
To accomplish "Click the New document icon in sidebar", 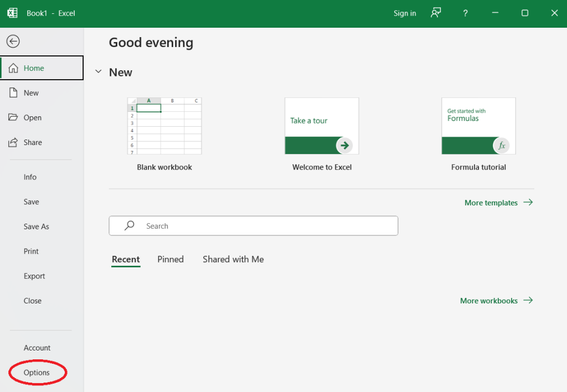I will tap(13, 93).
